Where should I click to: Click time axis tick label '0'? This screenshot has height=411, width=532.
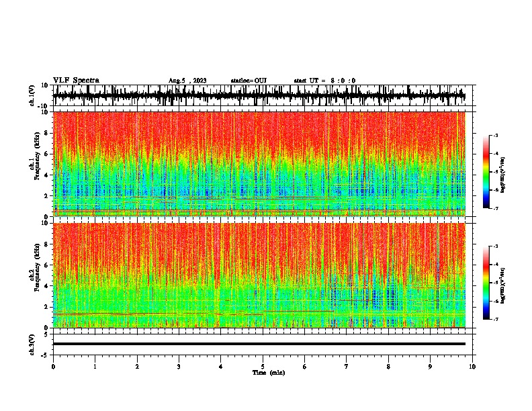pos(53,367)
